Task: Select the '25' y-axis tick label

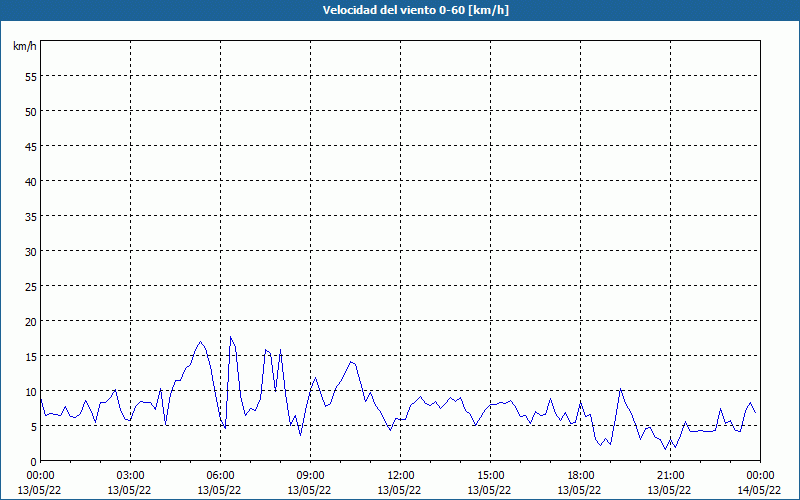Action: 31,286
